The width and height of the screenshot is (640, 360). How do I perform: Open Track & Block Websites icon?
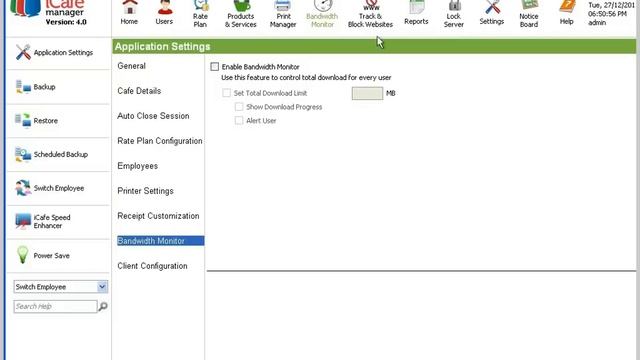click(x=370, y=13)
